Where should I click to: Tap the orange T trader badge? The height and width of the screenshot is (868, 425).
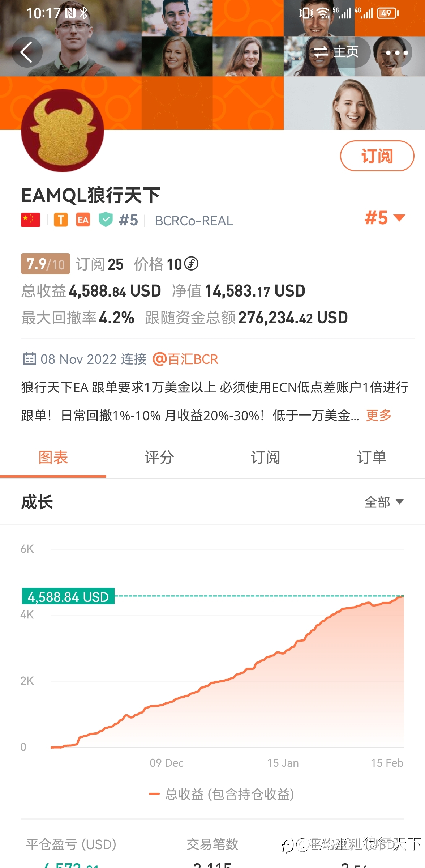61,220
